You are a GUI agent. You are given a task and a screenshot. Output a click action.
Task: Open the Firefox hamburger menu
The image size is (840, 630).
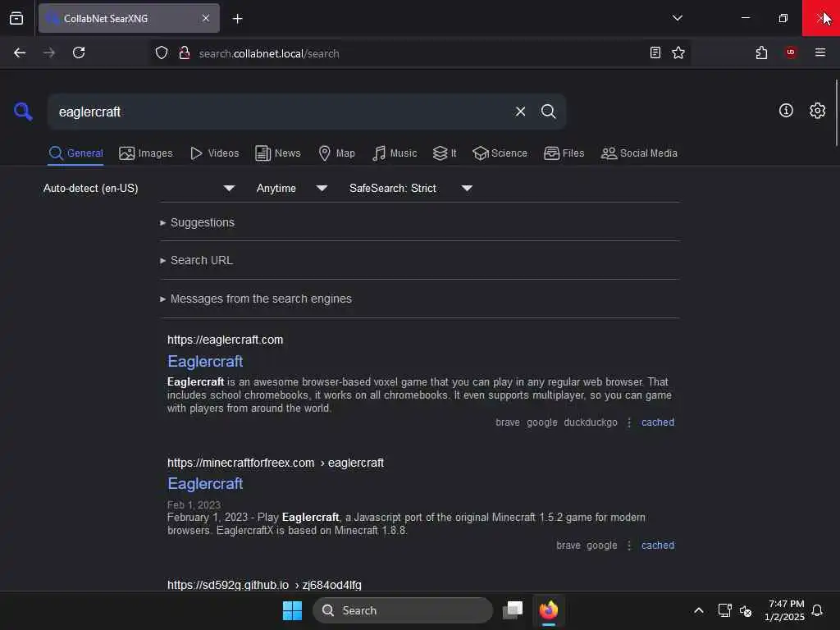tap(819, 52)
